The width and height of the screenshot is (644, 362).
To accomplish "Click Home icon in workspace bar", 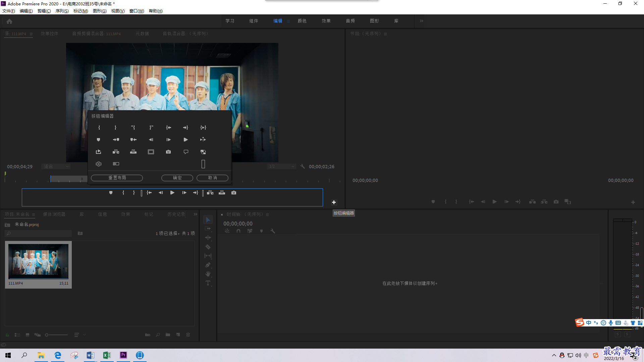I will click(x=9, y=21).
